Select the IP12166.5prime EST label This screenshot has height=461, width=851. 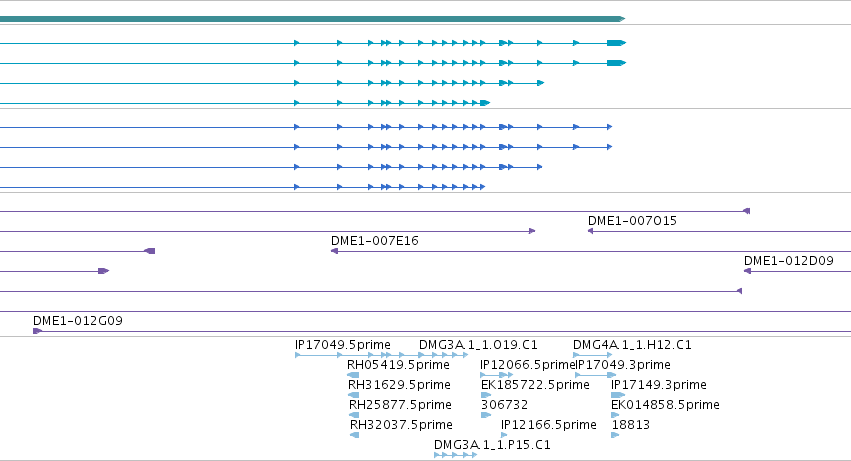[x=549, y=425]
